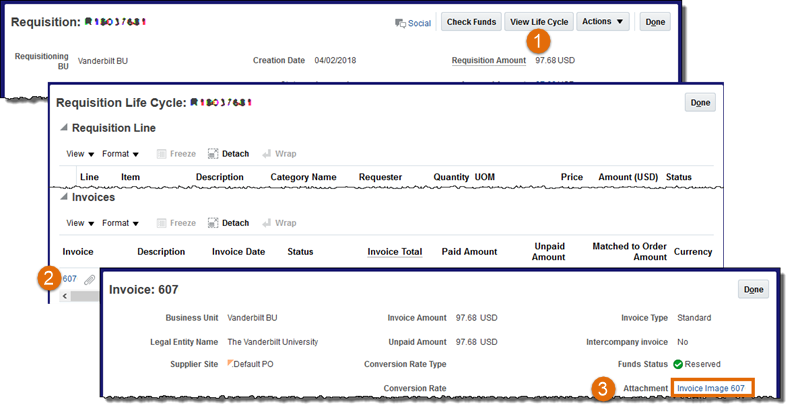Click Done in Requisition Life Cycle window
This screenshot has width=790, height=408.
(700, 102)
